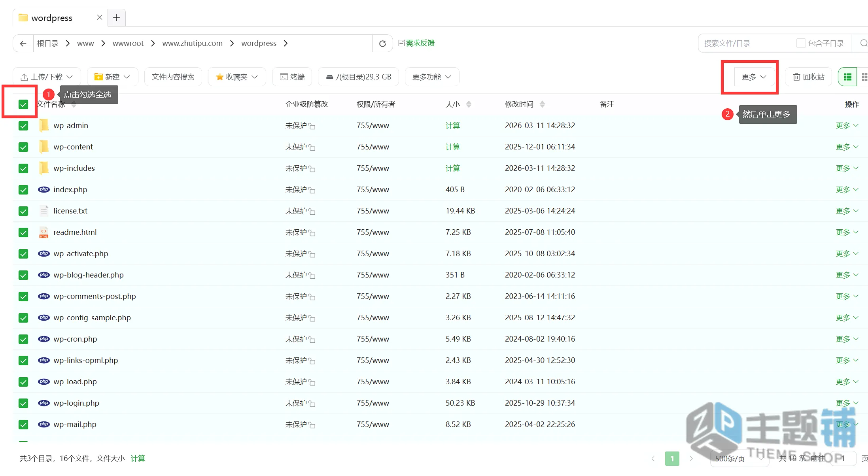Click the wordpress breadcrumb segment
The image size is (868, 476).
pos(259,43)
